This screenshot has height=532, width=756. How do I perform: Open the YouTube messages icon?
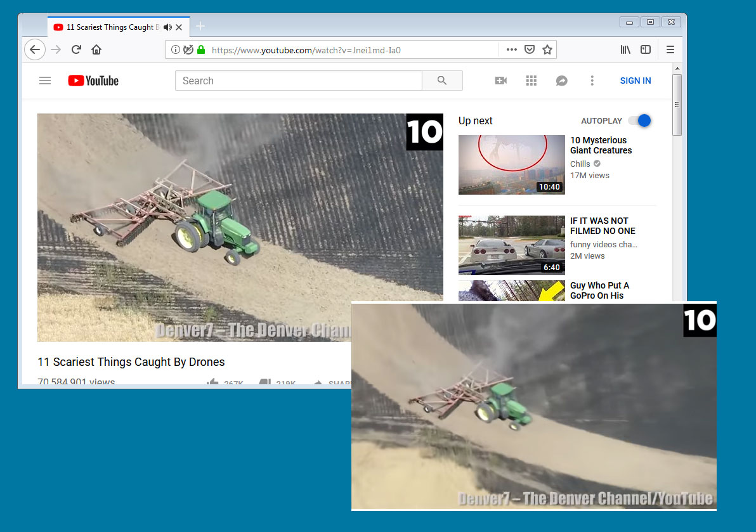point(562,81)
